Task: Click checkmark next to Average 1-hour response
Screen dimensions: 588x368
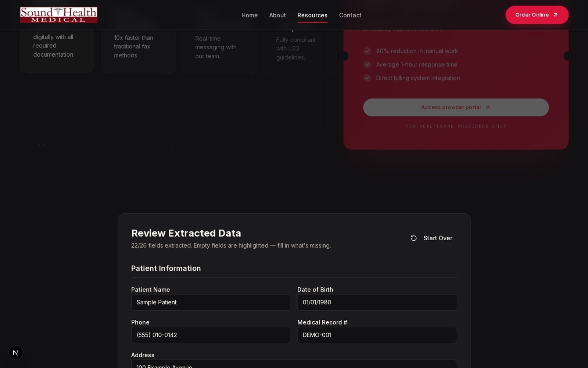Action: point(367,64)
